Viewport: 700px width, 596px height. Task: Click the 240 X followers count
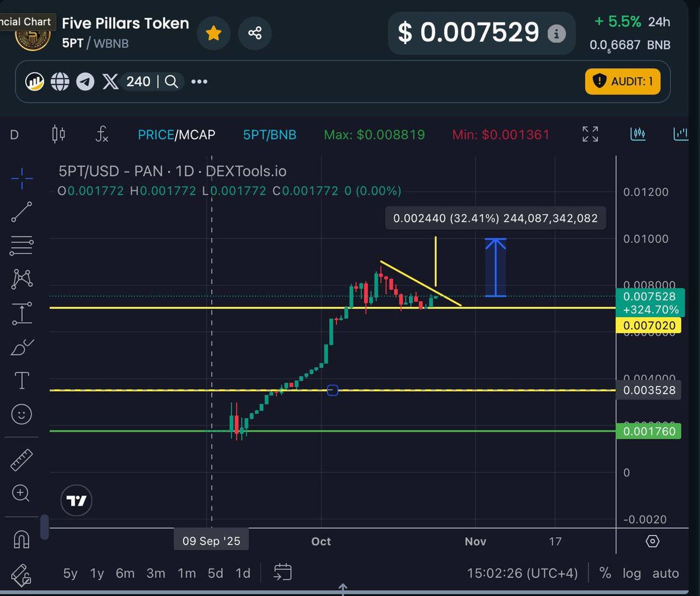coord(138,82)
